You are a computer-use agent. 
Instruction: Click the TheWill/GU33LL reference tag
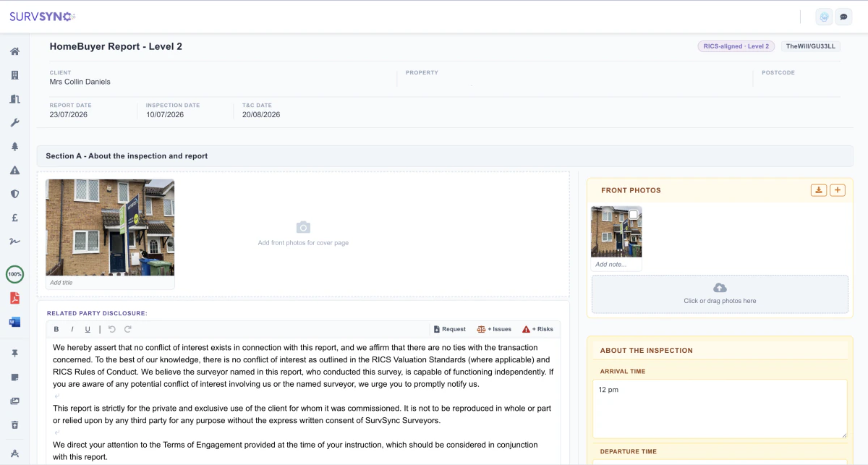[x=811, y=46]
